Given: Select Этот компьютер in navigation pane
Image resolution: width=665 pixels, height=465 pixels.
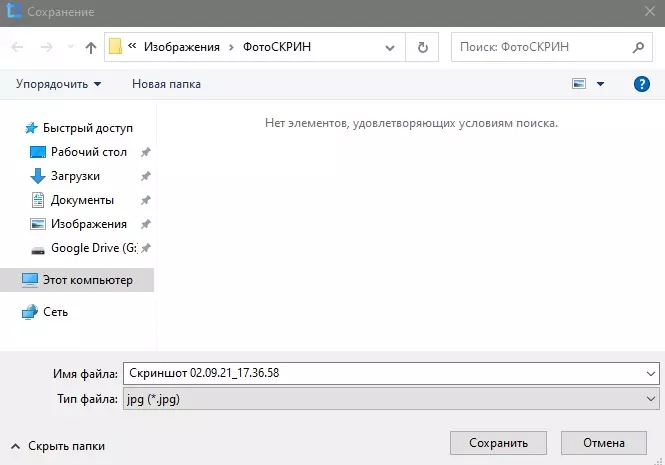Looking at the screenshot, I should click(x=77, y=280).
